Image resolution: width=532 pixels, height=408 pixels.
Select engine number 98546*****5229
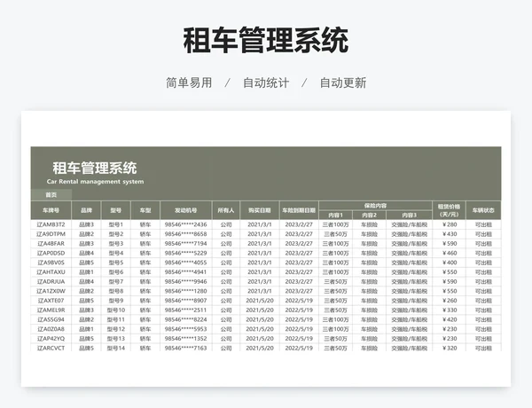186,253
